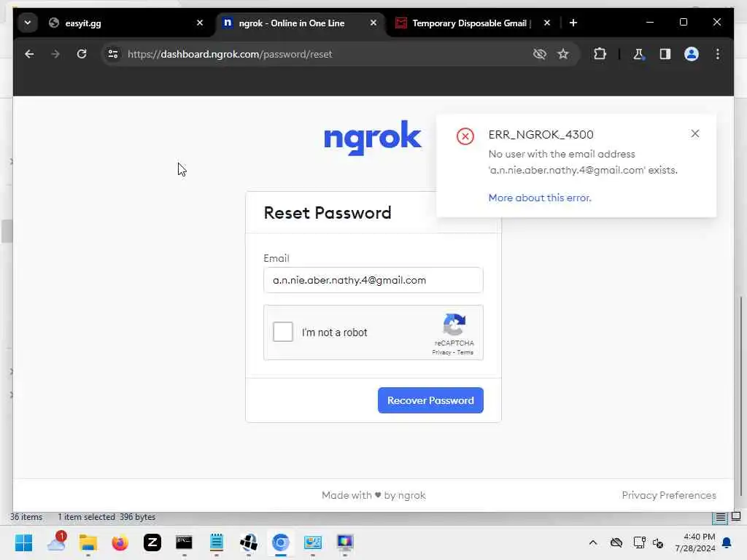Launch Firefox from the taskbar

(120, 542)
